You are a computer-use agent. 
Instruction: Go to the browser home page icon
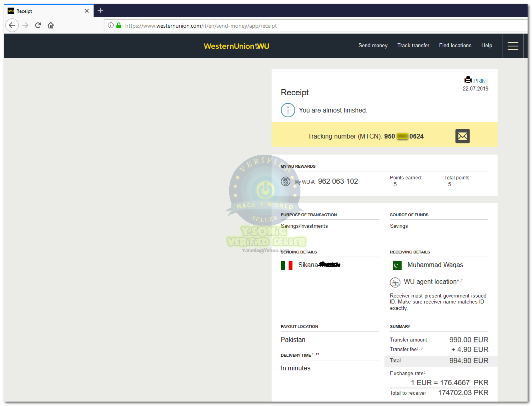coord(51,25)
